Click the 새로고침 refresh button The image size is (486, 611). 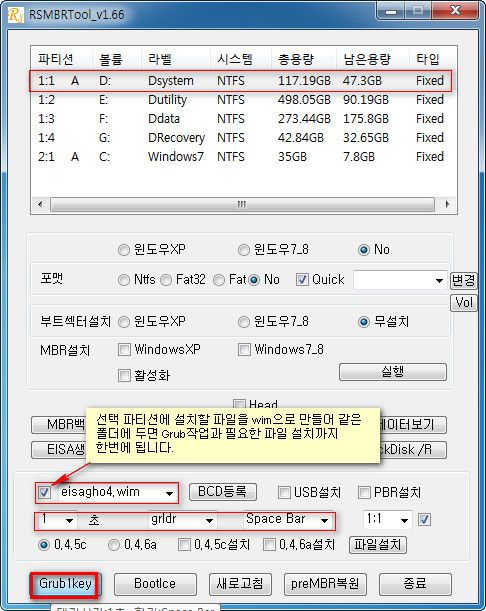(240, 584)
